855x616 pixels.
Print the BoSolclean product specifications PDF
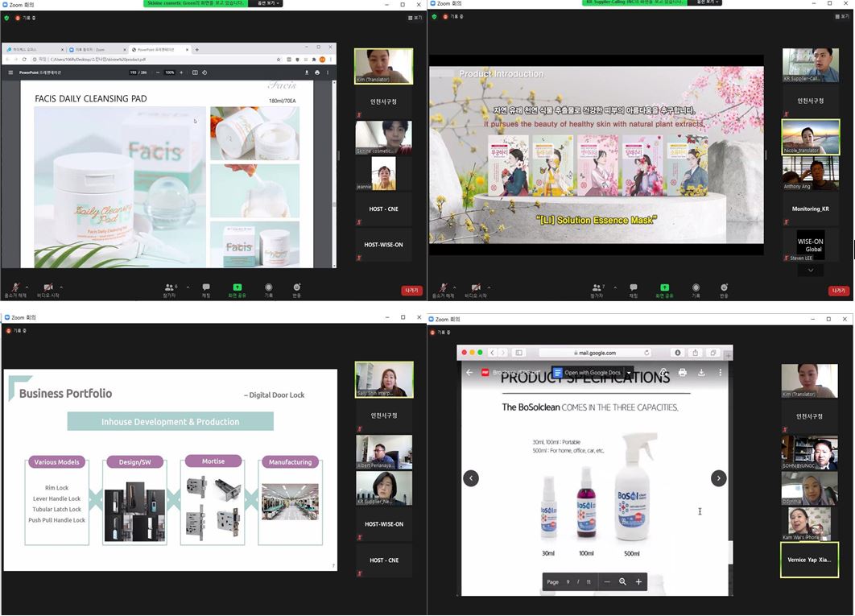682,373
